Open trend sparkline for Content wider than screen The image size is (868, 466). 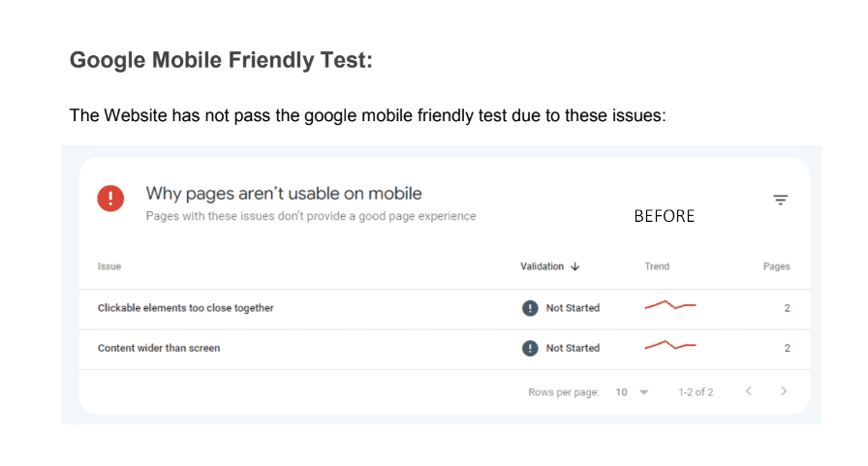pyautogui.click(x=670, y=345)
